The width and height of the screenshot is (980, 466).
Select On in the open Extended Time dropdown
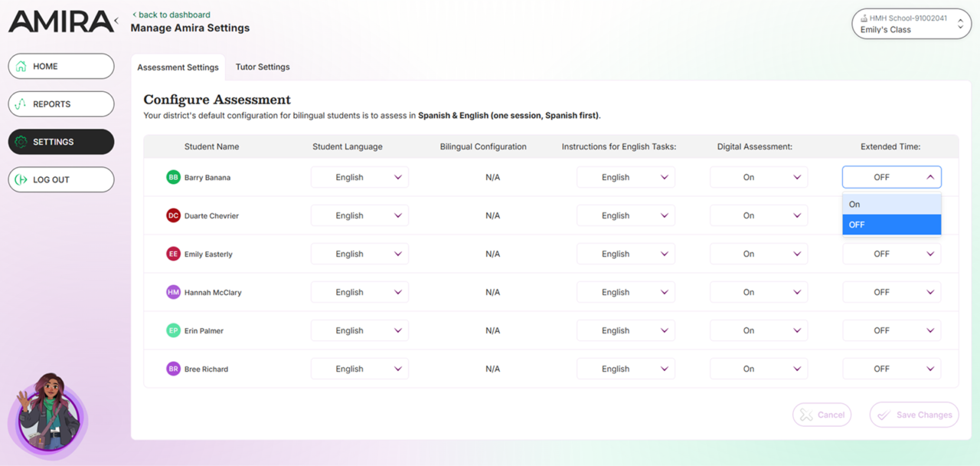click(x=890, y=204)
